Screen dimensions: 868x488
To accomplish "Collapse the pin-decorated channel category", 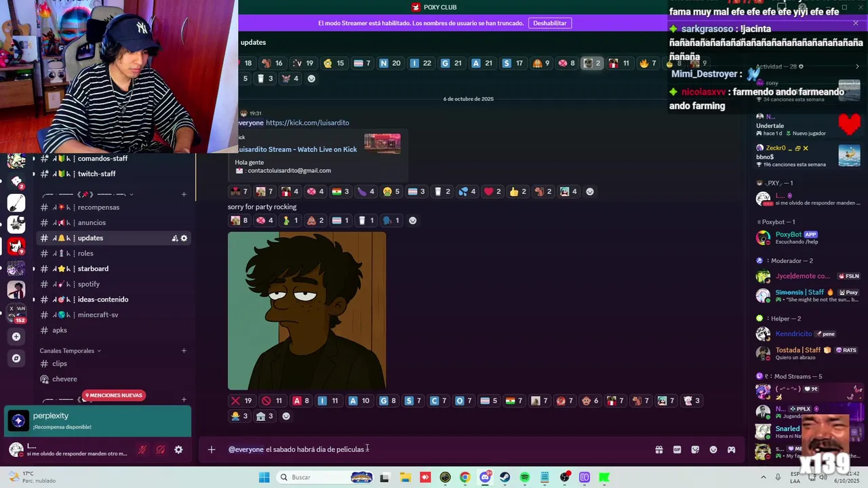I will point(87,195).
